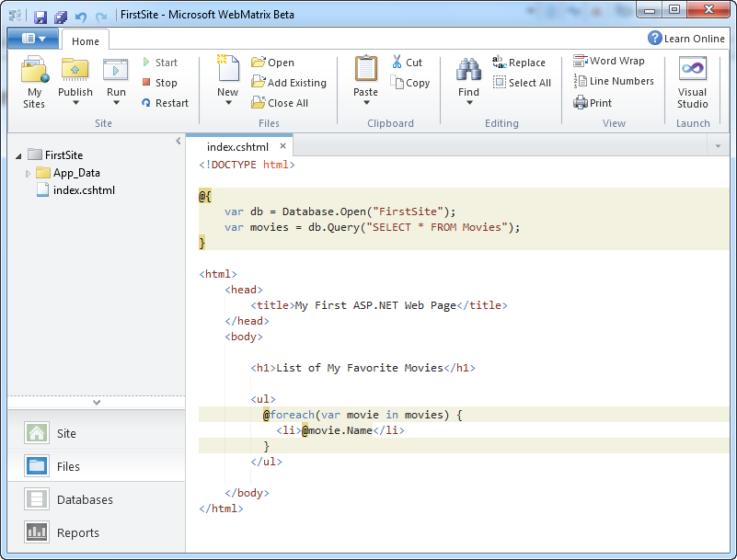This screenshot has width=737, height=560.
Task: Create a New file
Action: coord(228,71)
